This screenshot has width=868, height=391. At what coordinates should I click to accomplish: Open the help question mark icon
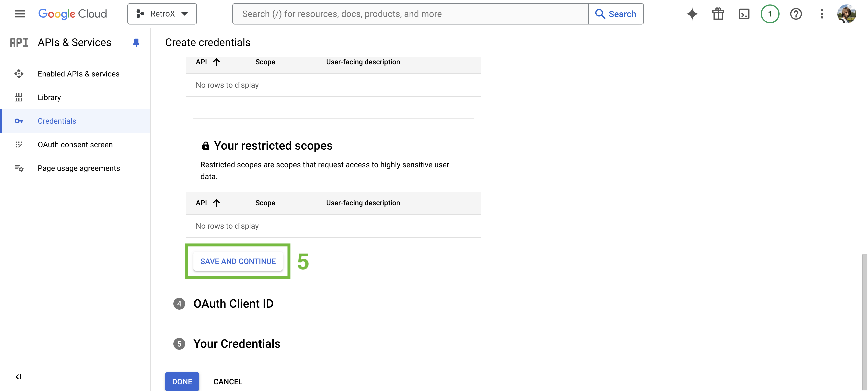click(x=796, y=14)
